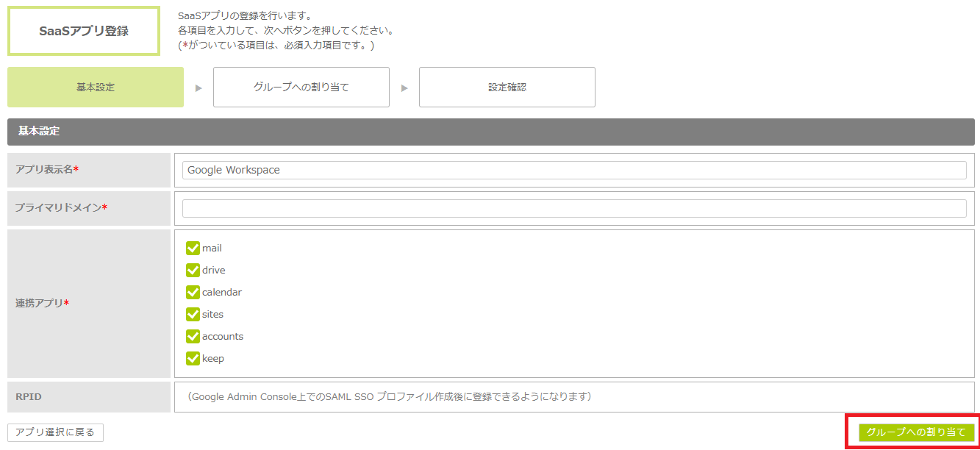Toggle the accounts checkbox
This screenshot has height=450, width=980.
[x=193, y=336]
